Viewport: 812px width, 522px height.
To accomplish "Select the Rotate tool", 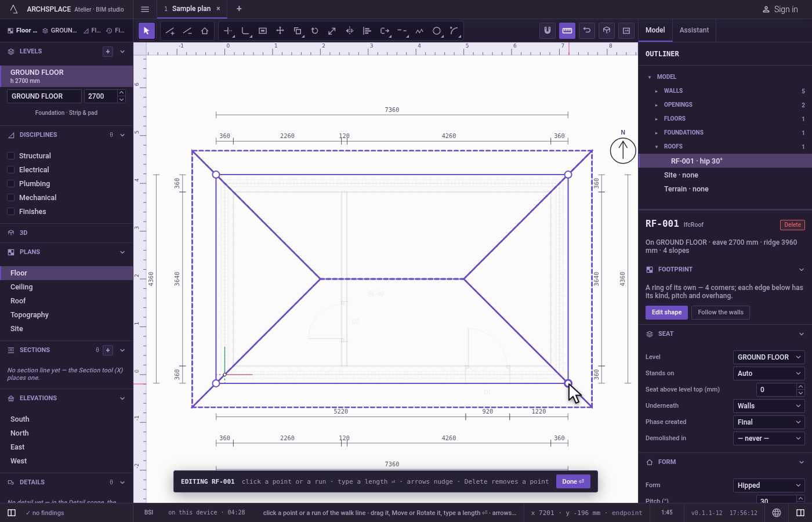I will 315,31.
